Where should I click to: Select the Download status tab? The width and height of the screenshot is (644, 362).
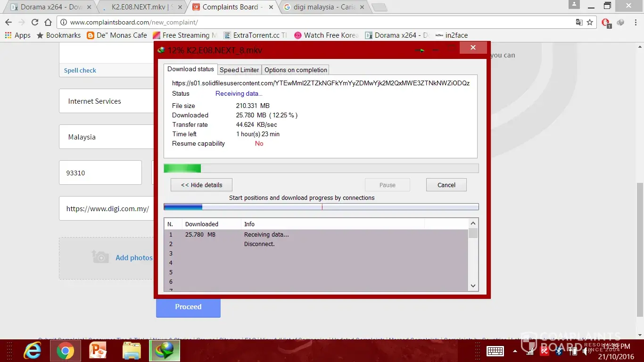click(190, 69)
